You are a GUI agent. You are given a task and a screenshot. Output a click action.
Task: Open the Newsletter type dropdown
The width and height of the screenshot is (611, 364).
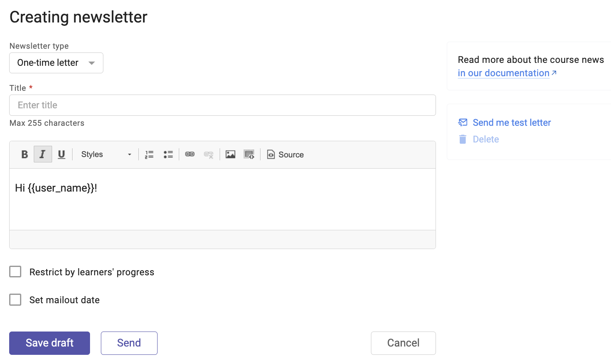(x=56, y=63)
